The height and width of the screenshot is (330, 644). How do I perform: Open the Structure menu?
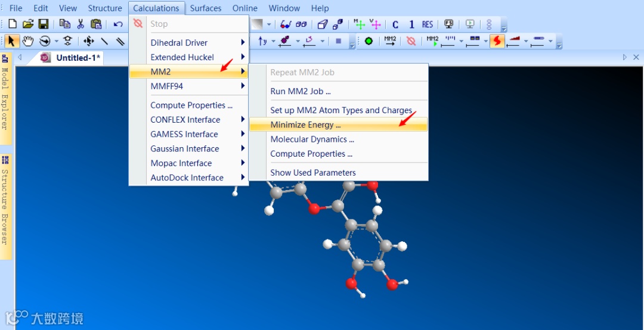(105, 8)
